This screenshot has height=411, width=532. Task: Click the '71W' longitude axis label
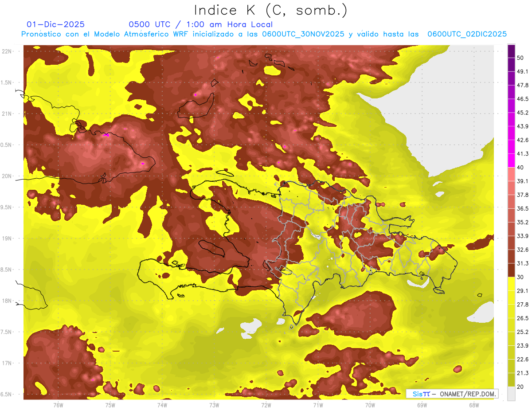point(318,406)
